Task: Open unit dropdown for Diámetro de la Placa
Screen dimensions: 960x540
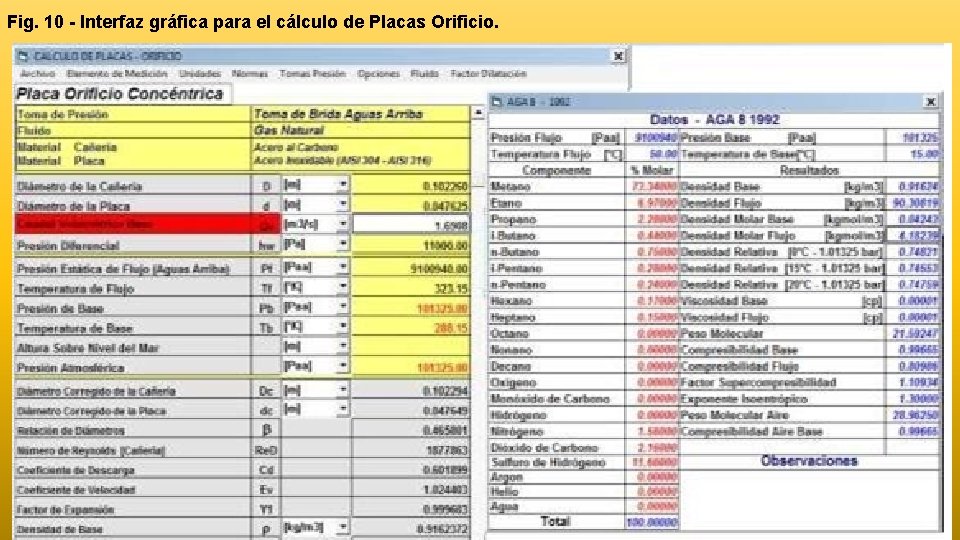Action: tap(343, 203)
